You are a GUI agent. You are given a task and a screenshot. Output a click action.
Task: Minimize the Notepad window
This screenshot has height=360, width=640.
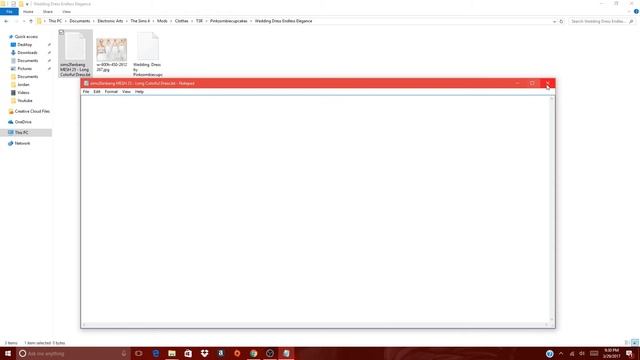pos(517,83)
